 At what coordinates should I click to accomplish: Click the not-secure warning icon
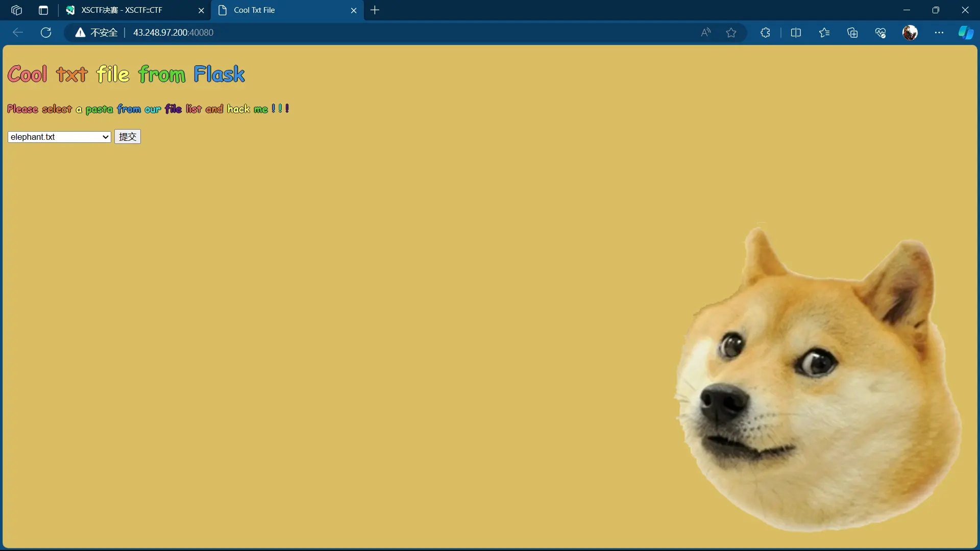pos(80,32)
